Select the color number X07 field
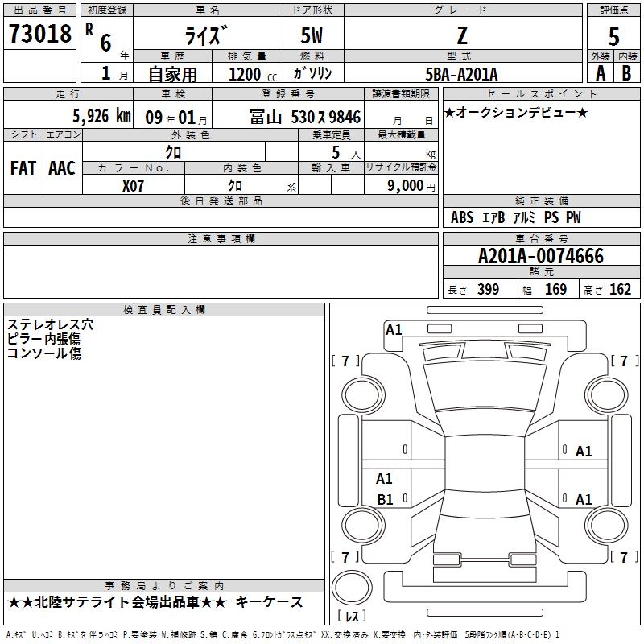This screenshot has width=644, height=644. click(x=133, y=186)
